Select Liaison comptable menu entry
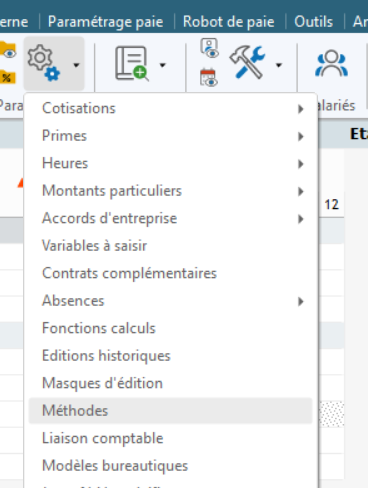Screen dimensions: 368x488 (x=170, y=438)
